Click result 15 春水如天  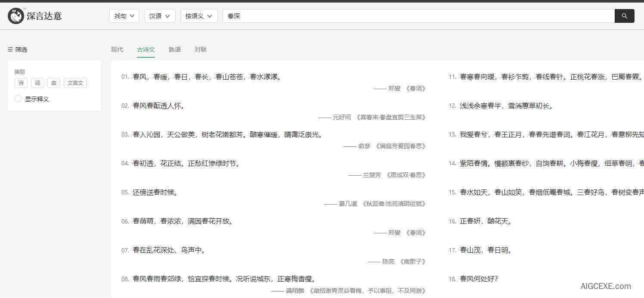552,192
